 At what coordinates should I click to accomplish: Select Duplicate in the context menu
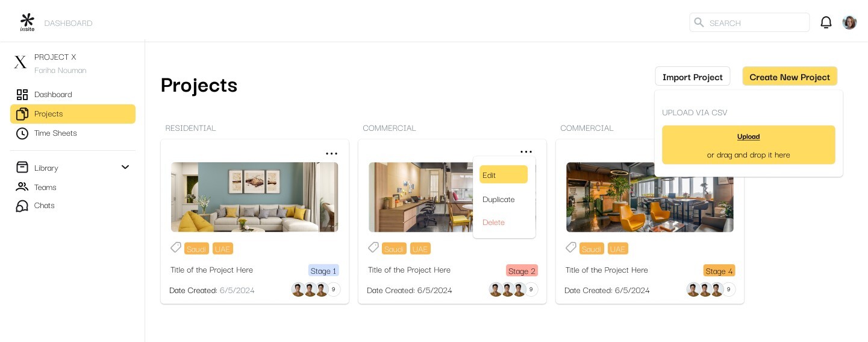[499, 200]
